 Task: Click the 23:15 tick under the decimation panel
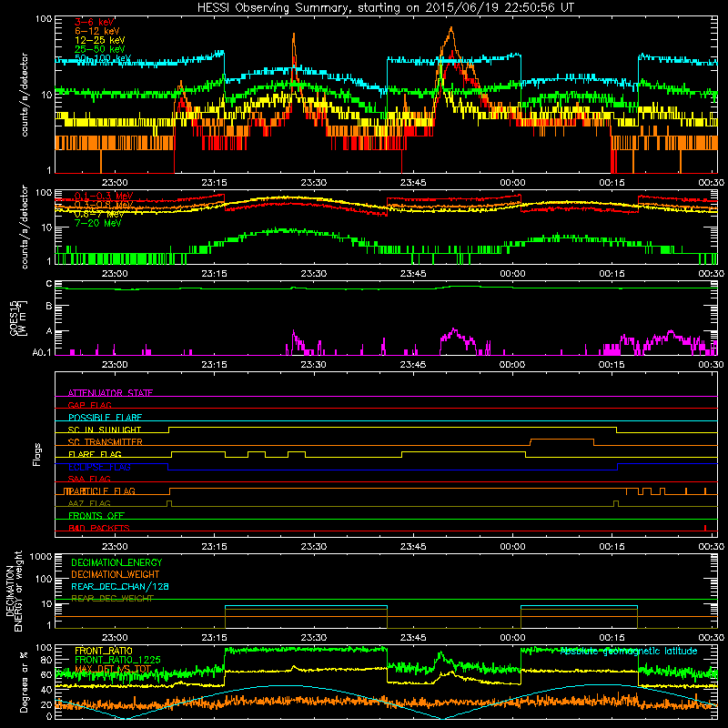tap(214, 638)
